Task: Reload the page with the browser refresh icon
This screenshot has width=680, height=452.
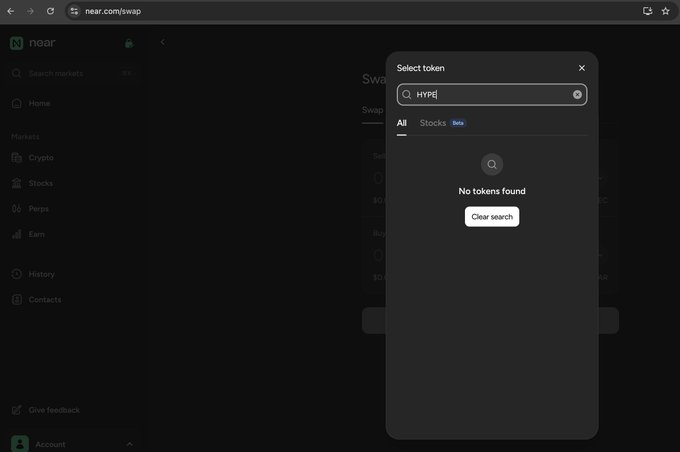Action: tap(50, 11)
